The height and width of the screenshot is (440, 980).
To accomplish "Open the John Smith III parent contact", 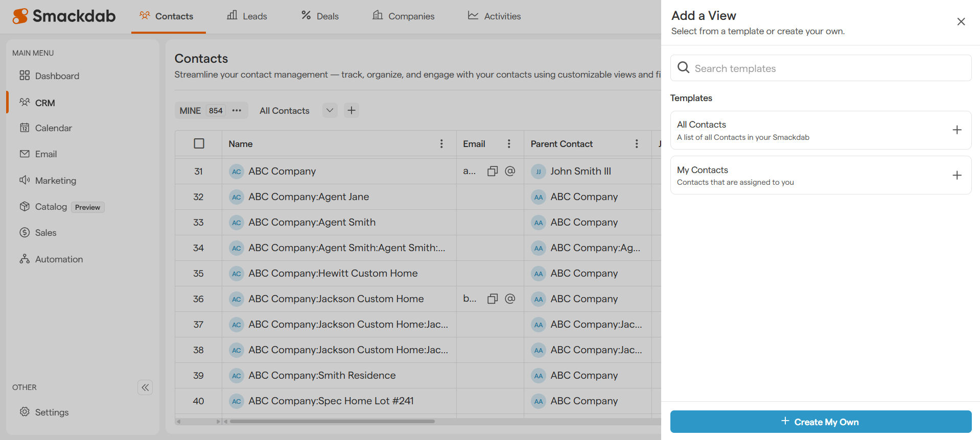I will pos(580,172).
